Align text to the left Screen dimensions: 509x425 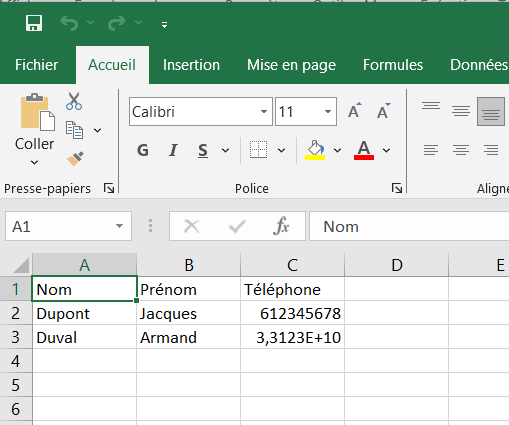click(x=431, y=150)
